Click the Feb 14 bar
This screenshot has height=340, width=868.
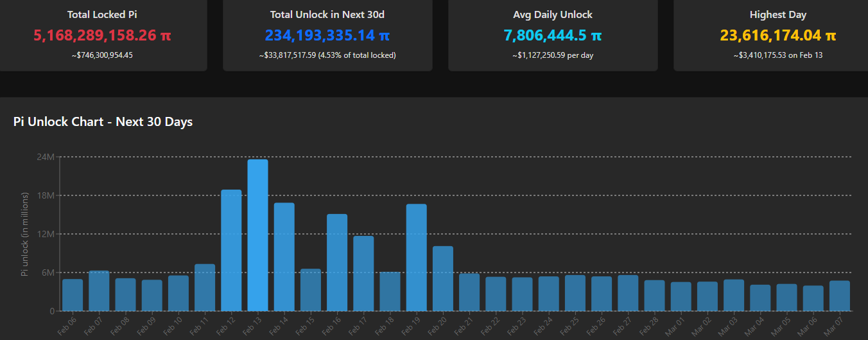coord(284,256)
